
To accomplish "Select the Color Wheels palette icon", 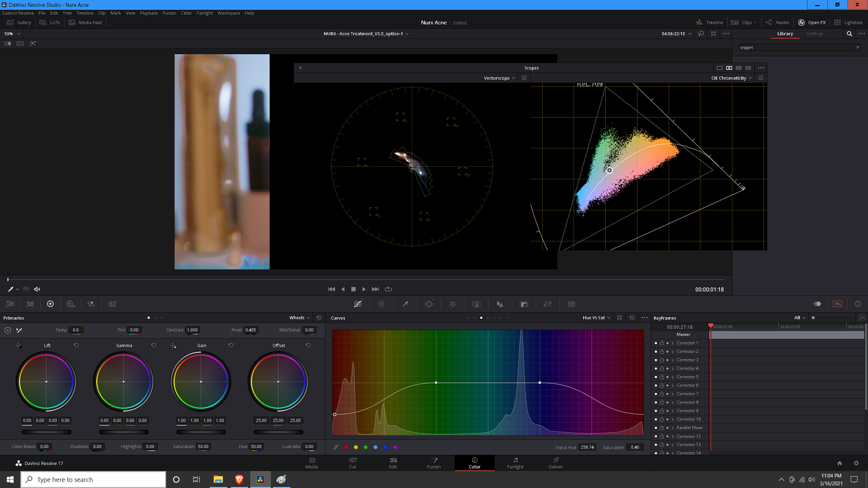I will click(x=50, y=304).
